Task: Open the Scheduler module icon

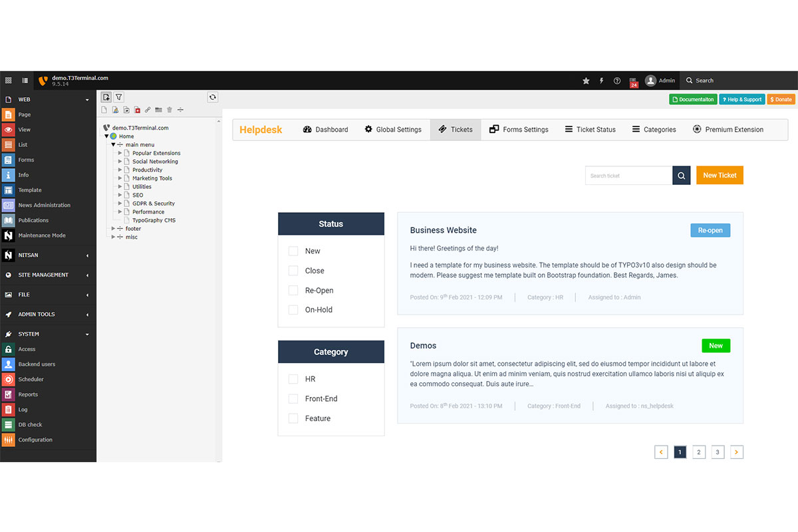Action: (x=8, y=379)
